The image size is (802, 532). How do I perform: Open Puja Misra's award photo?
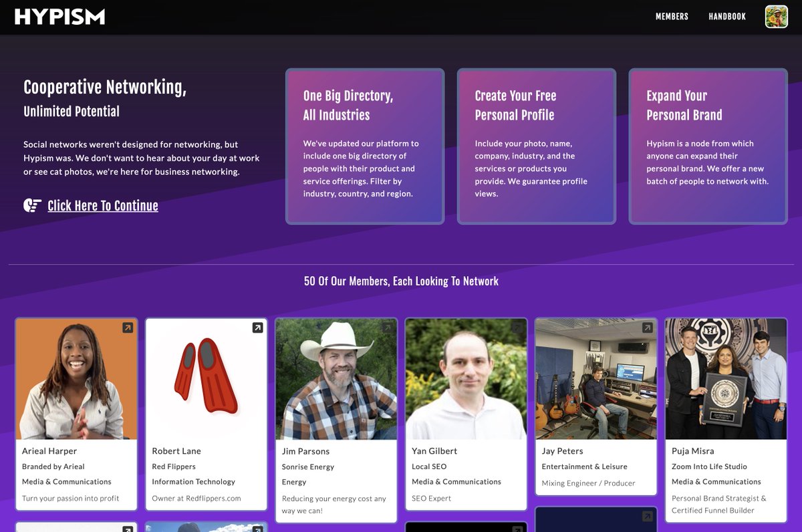(x=726, y=379)
